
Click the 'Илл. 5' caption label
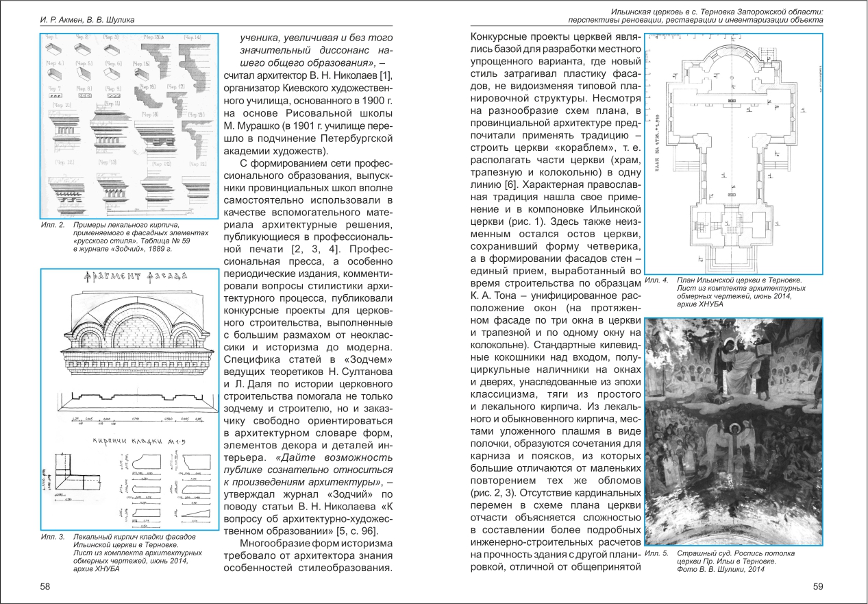[656, 553]
